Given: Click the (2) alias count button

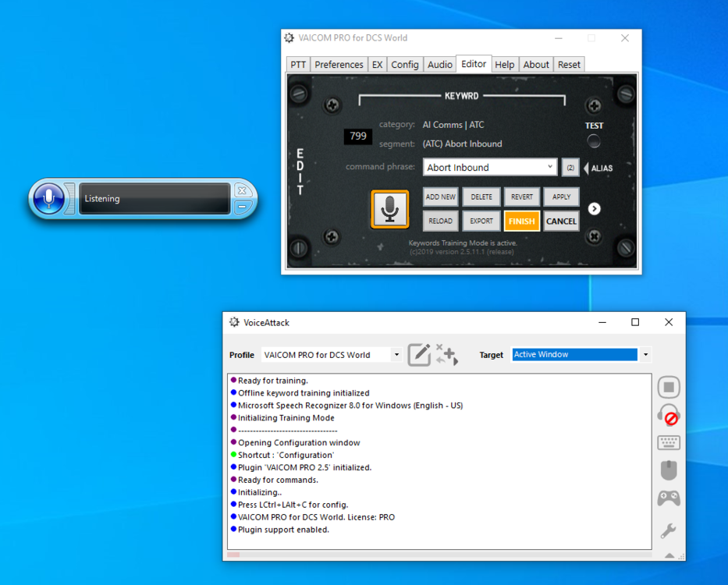Looking at the screenshot, I should click(570, 168).
